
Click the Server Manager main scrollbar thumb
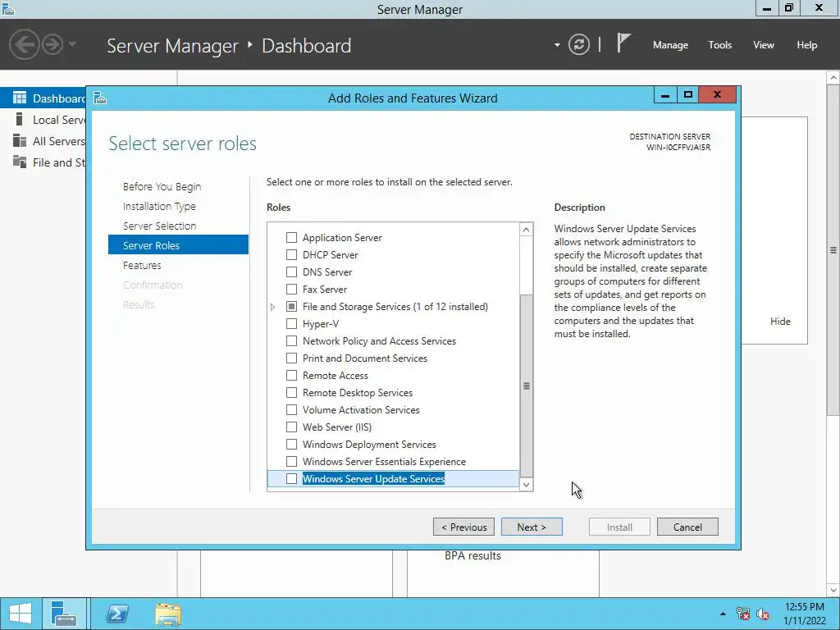coord(833,249)
